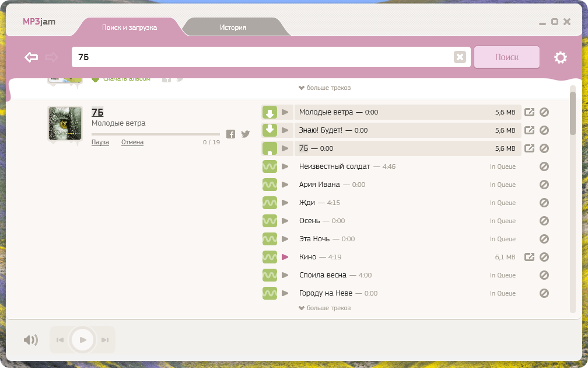588x368 pixels.
Task: Click the vertical scrollbar thumb
Action: (573, 113)
